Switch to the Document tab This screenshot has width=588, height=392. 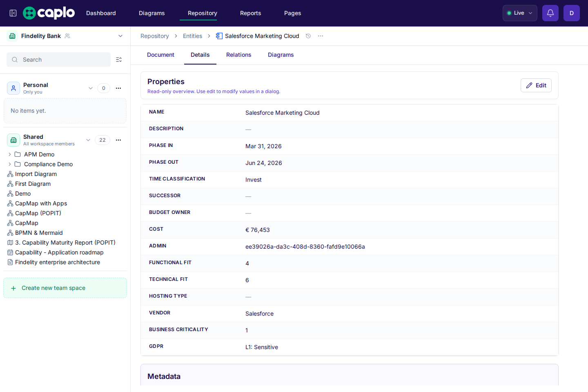coord(160,55)
